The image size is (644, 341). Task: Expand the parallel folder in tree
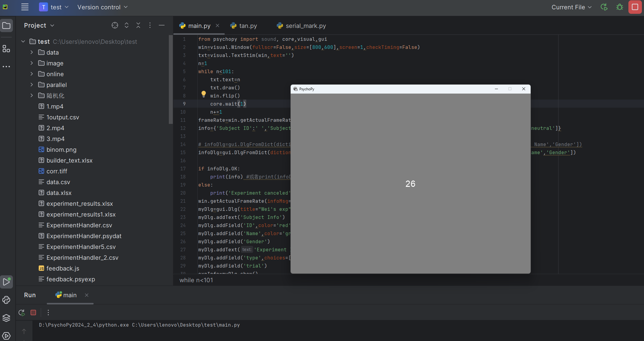click(x=32, y=85)
